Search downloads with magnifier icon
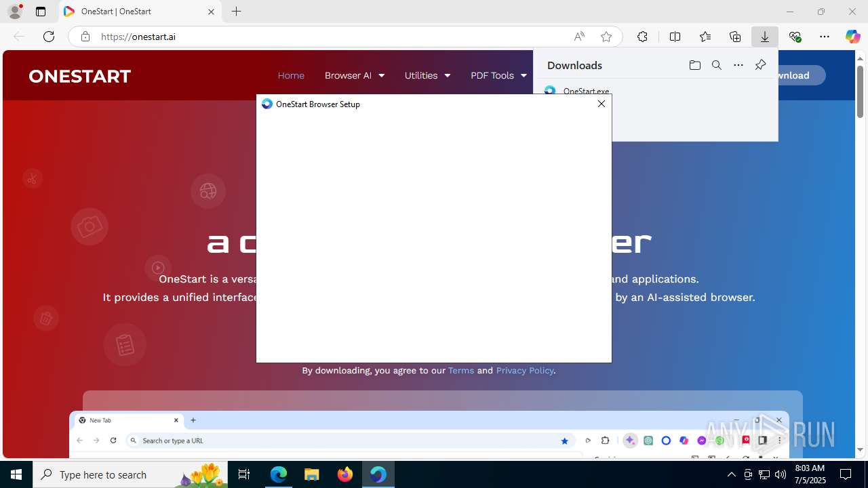 (x=717, y=65)
